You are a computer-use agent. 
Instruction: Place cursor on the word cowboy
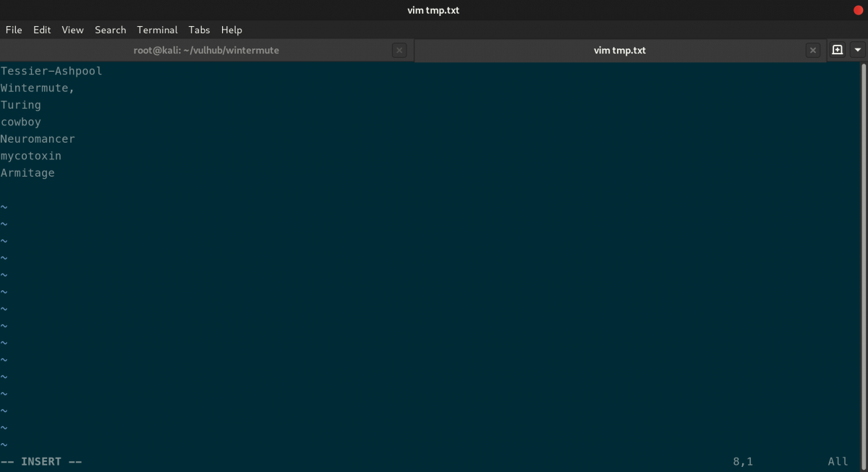coord(21,122)
